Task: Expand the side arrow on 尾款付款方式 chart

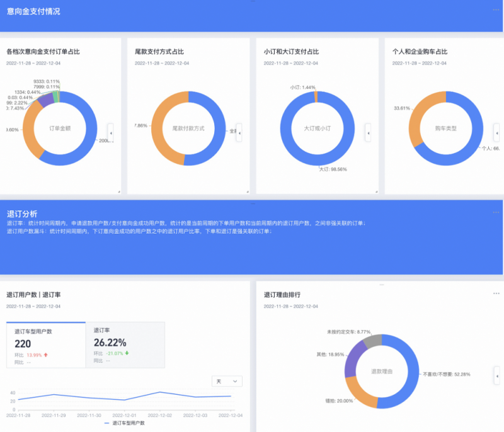Action: [x=239, y=132]
